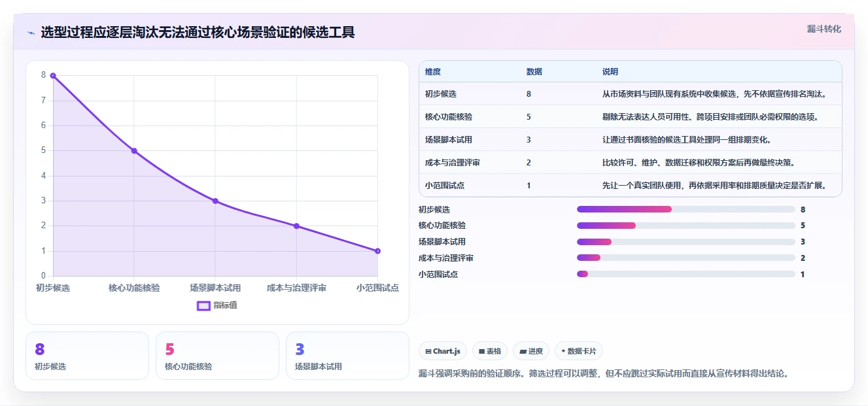This screenshot has width=868, height=406.
Task: Click the 说明 column header
Action: [x=610, y=72]
